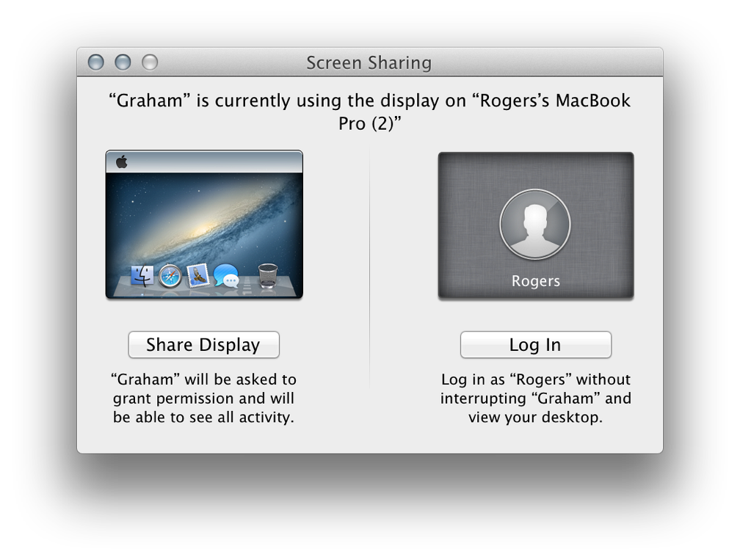Click the Messages bubble icon in preview

pyautogui.click(x=227, y=275)
